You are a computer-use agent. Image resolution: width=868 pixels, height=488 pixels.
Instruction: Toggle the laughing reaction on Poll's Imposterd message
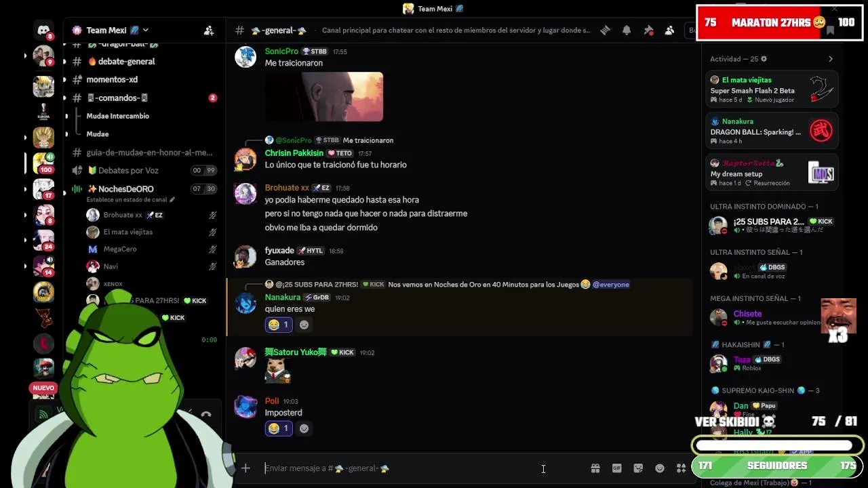(279, 428)
